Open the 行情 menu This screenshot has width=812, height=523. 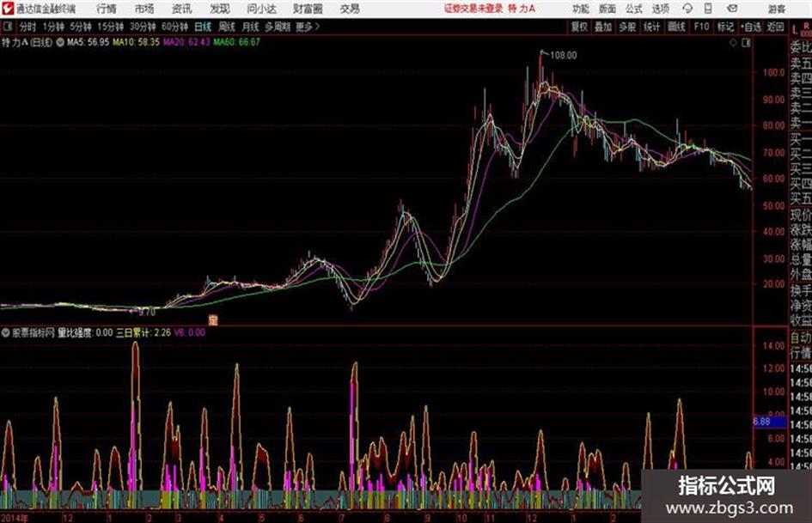[107, 9]
